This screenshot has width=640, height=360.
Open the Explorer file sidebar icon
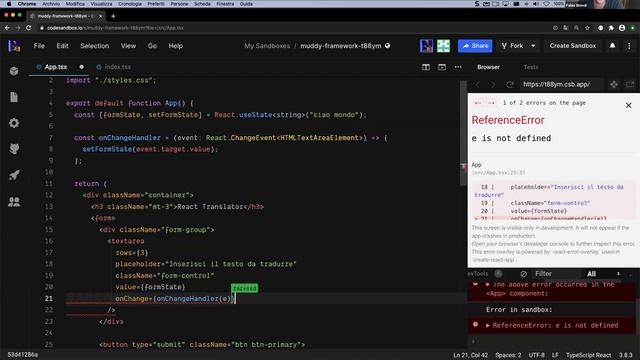click(x=14, y=97)
